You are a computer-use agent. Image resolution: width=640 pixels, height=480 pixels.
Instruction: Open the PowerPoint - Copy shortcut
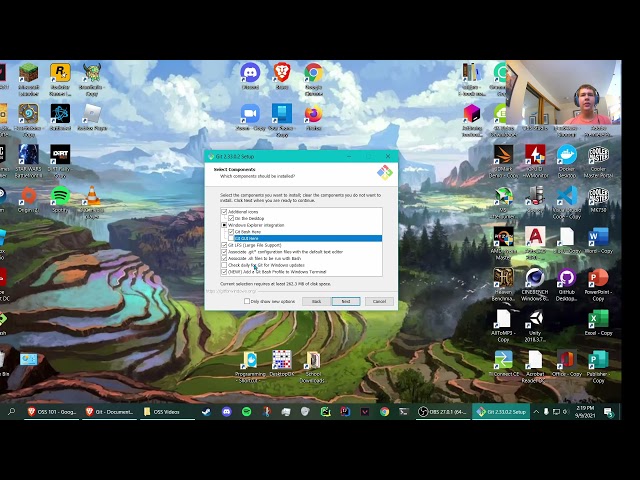pos(598,284)
